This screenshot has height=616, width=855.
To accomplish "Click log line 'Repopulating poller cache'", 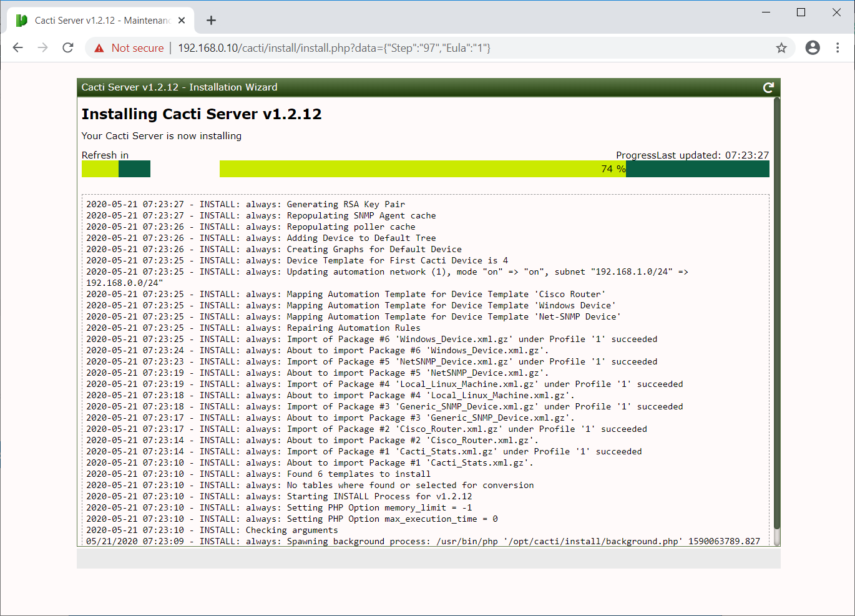I will 250,227.
